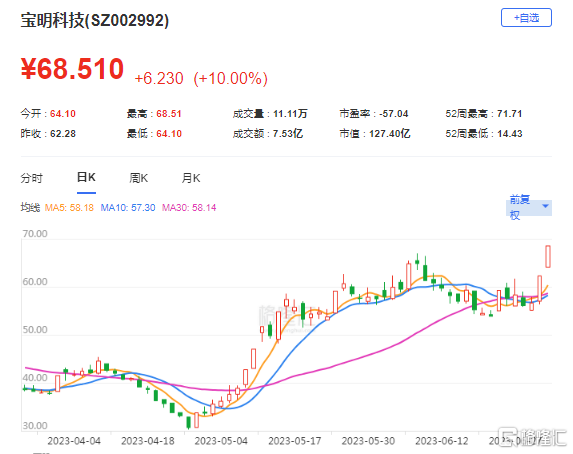Click the stock title 宝明科技(SZ002992)

click(x=95, y=20)
